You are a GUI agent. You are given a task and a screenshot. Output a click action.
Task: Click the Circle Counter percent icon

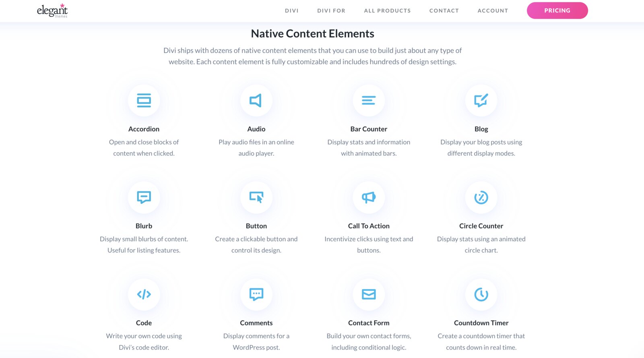tap(481, 197)
